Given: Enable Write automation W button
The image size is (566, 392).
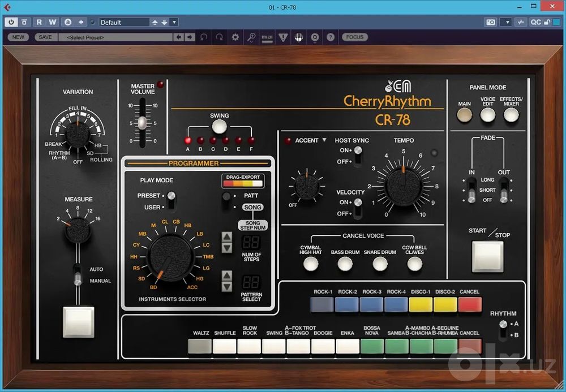Looking at the screenshot, I should tap(52, 22).
